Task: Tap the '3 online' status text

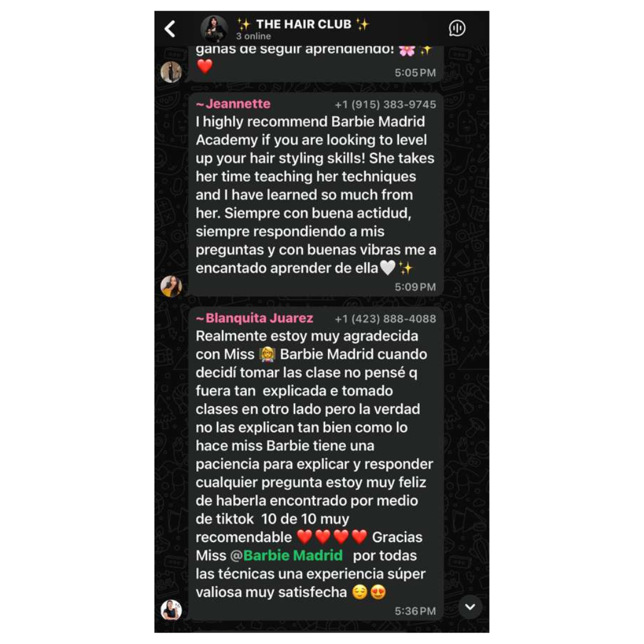Action: (253, 36)
